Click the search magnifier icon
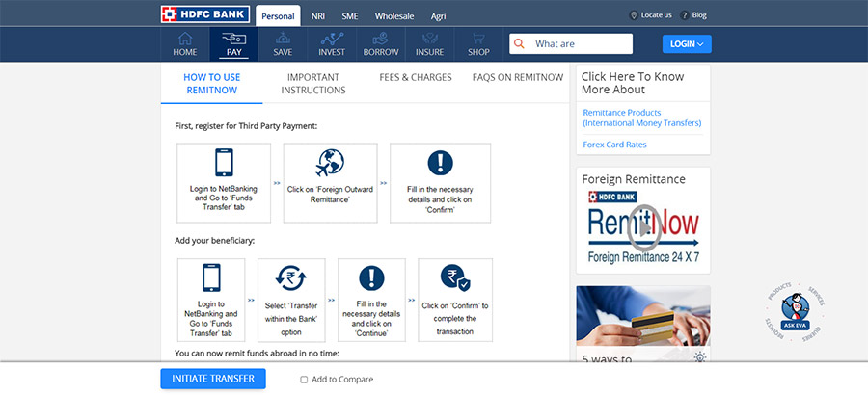Screen dimensions: 868x395 (519, 43)
